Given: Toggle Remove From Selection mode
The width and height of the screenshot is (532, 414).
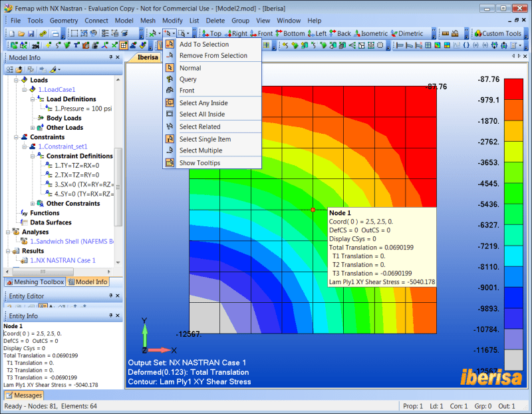Looking at the screenshot, I should point(212,55).
